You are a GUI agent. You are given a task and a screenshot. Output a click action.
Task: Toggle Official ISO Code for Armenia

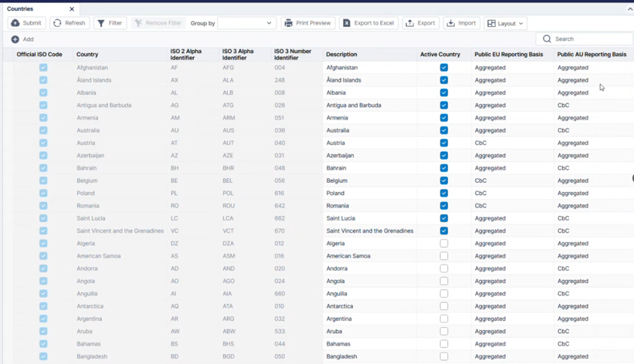(43, 117)
